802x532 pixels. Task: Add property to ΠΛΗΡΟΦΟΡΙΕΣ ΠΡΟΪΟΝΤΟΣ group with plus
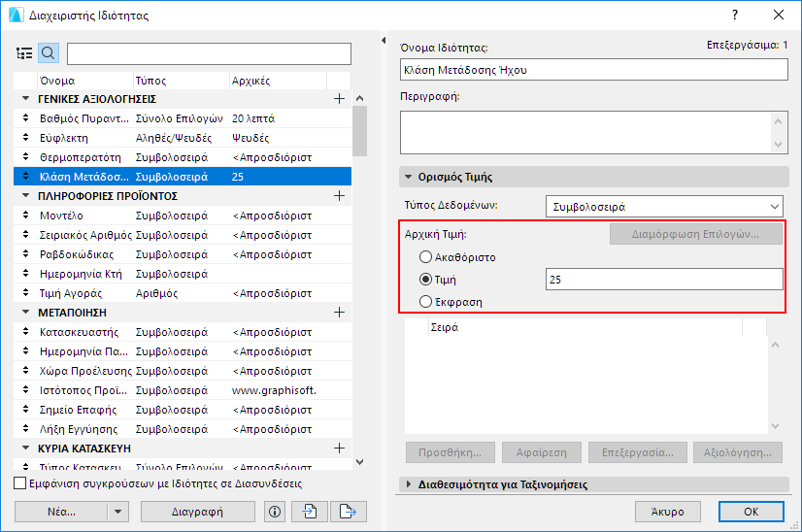point(339,196)
